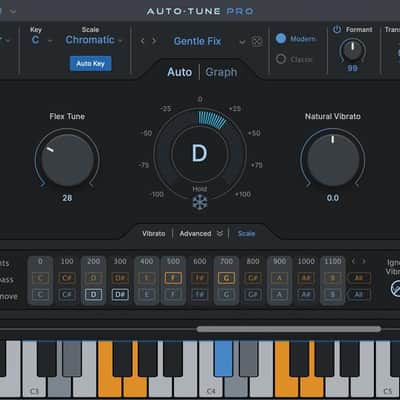Click the Formant knob
400x400 pixels.
(352, 50)
